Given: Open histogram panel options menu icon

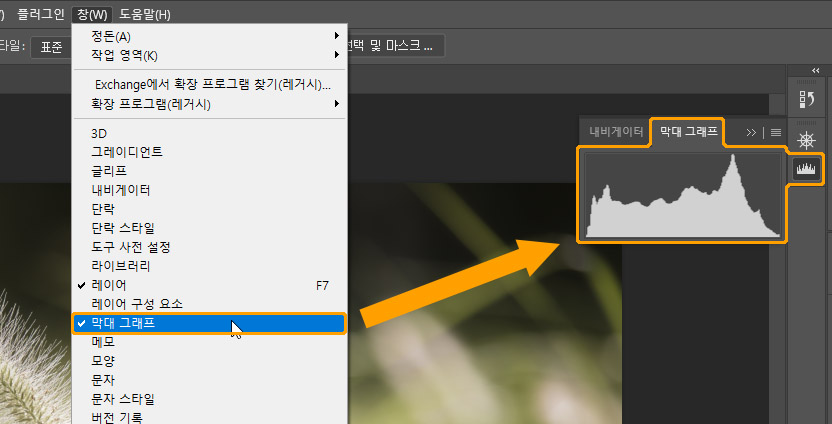Looking at the screenshot, I should click(776, 133).
